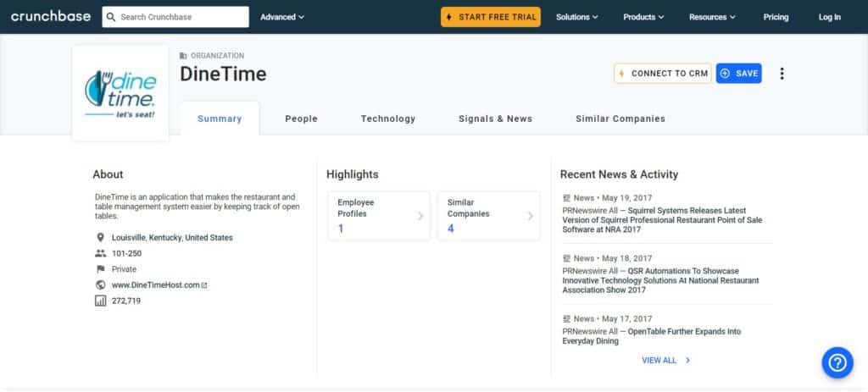Viewport: 868px width, 392px height.
Task: Click the DineTime logo thumbnail
Action: 120,93
